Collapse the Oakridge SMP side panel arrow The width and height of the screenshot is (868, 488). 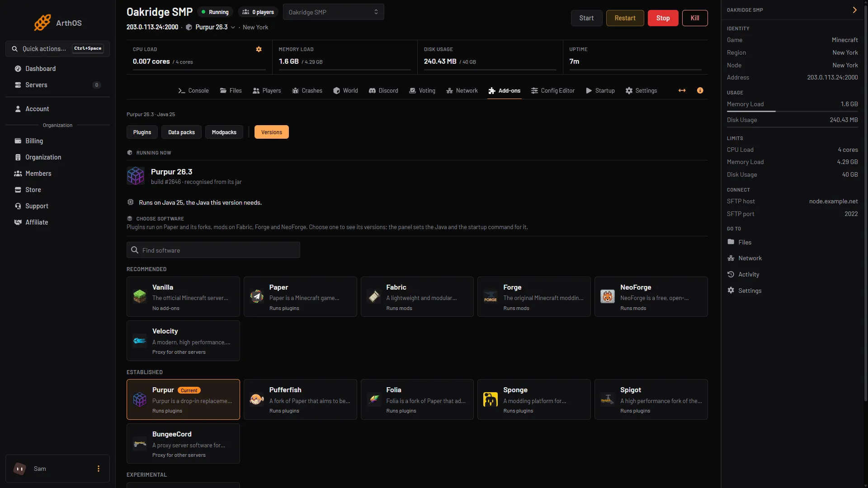(854, 10)
